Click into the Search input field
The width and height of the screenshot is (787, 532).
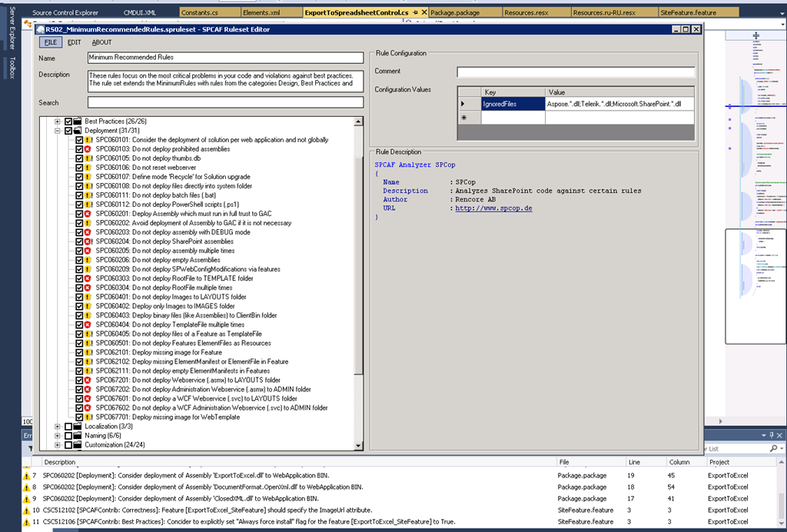225,102
